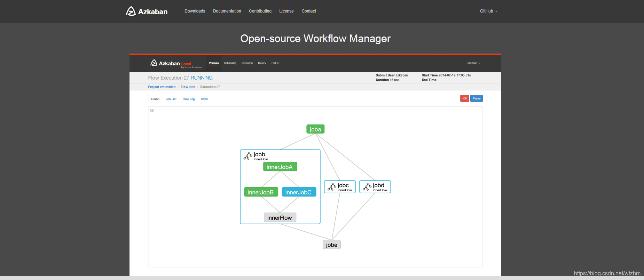Click the RUNNING status text

click(202, 78)
